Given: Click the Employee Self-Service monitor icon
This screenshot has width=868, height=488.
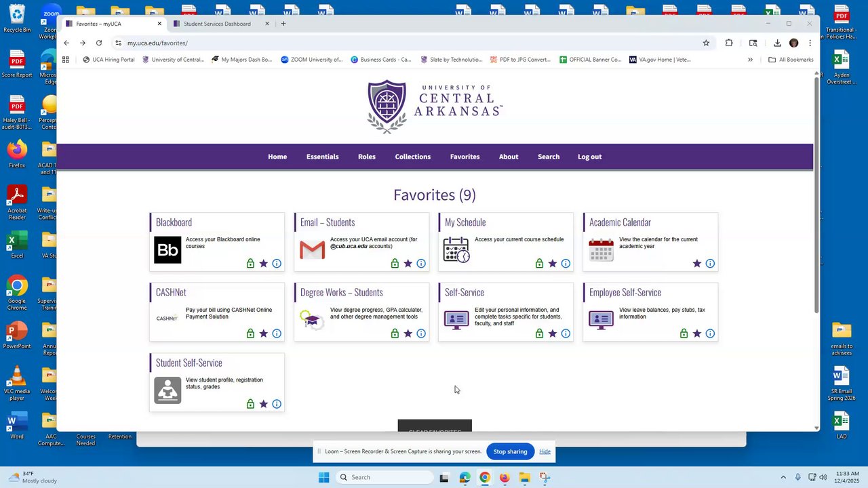Looking at the screenshot, I should point(601,319).
